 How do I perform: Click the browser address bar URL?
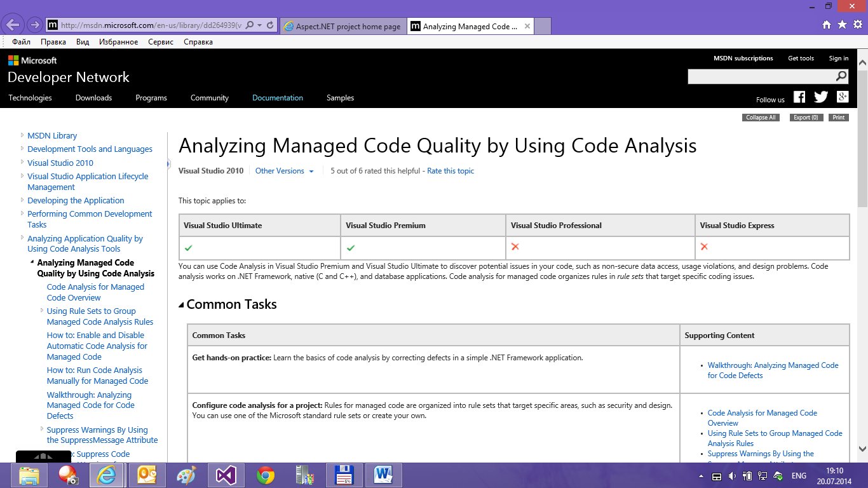[151, 25]
